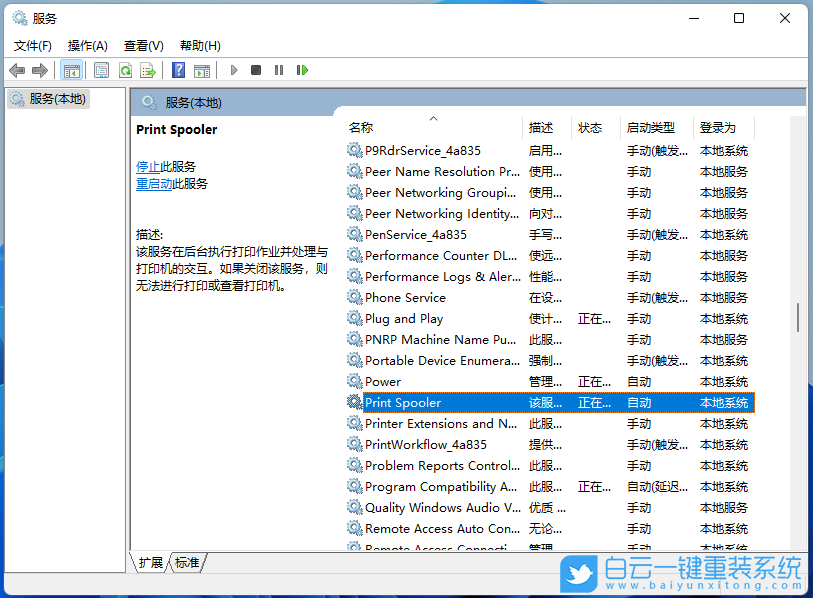This screenshot has width=813, height=598.
Task: Click the Start Service toolbar icon
Action: point(233,70)
